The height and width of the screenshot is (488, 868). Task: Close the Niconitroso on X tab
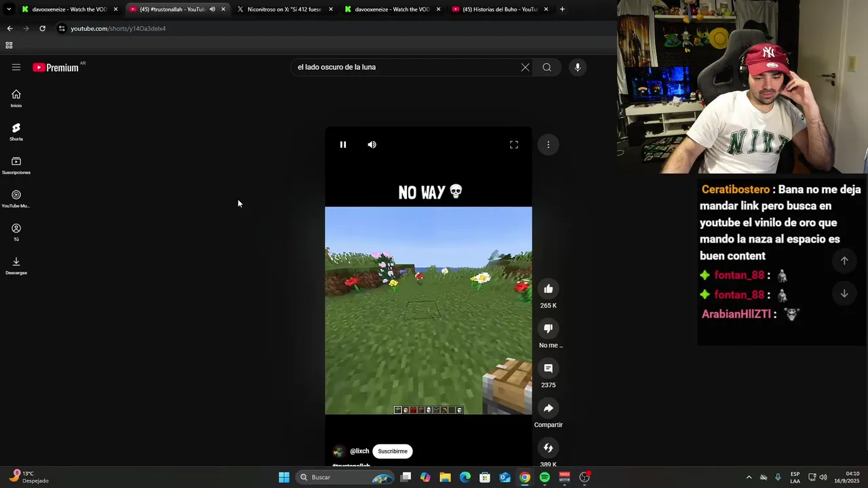331,9
